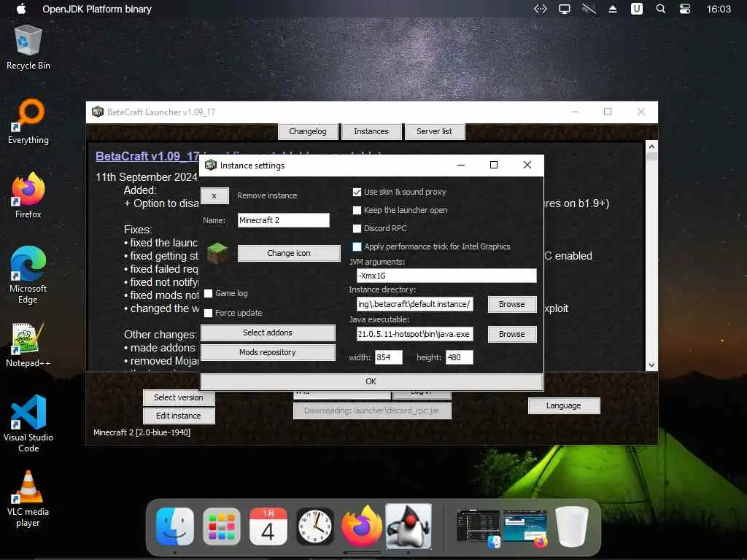
Task: Enable the Discord RPC checkbox
Action: point(357,228)
